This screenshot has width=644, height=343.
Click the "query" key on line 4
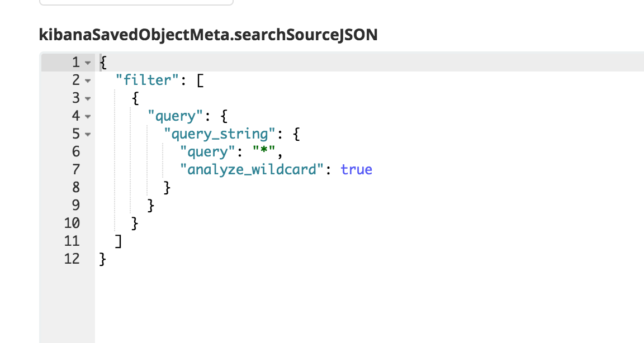tap(175, 116)
